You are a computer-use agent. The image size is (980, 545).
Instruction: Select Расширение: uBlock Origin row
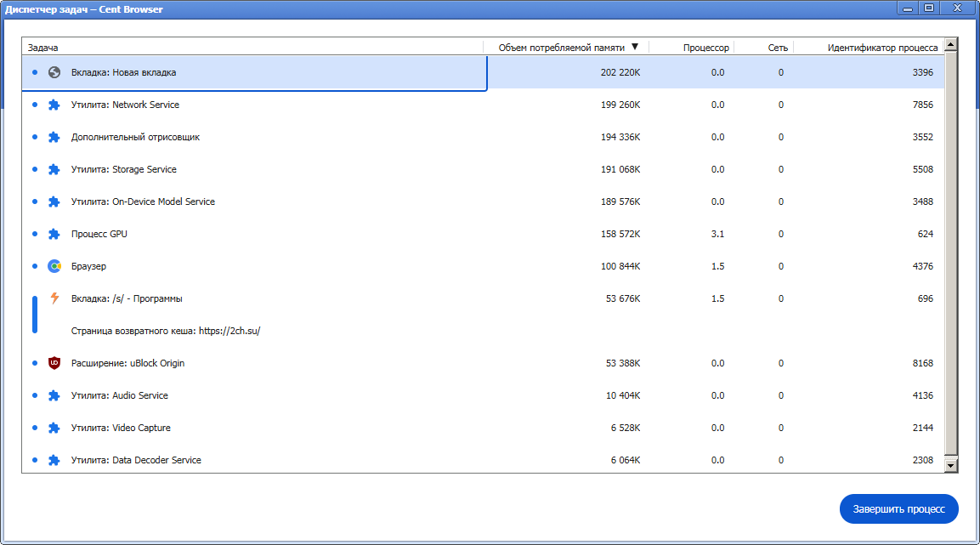pyautogui.click(x=483, y=363)
